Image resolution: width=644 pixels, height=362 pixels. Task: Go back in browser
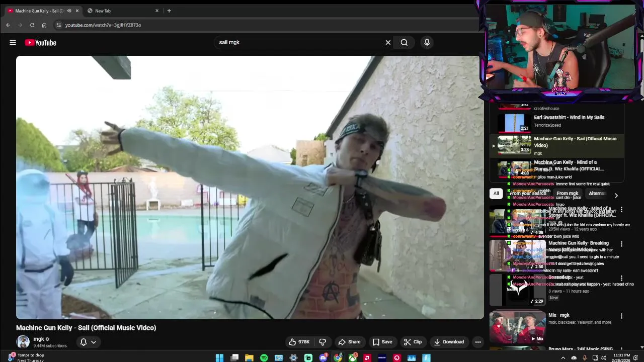[8, 25]
